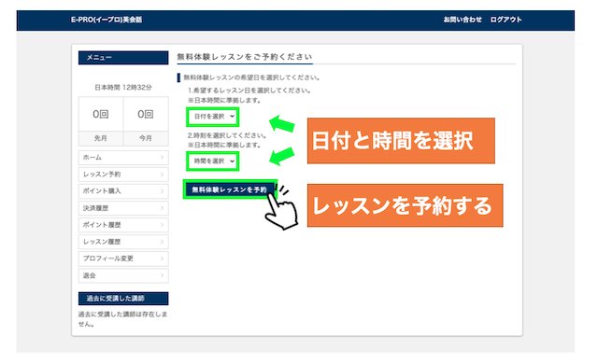Open レッスン予約 in the sidebar menu
Image resolution: width=598 pixels, height=364 pixels.
click(123, 174)
